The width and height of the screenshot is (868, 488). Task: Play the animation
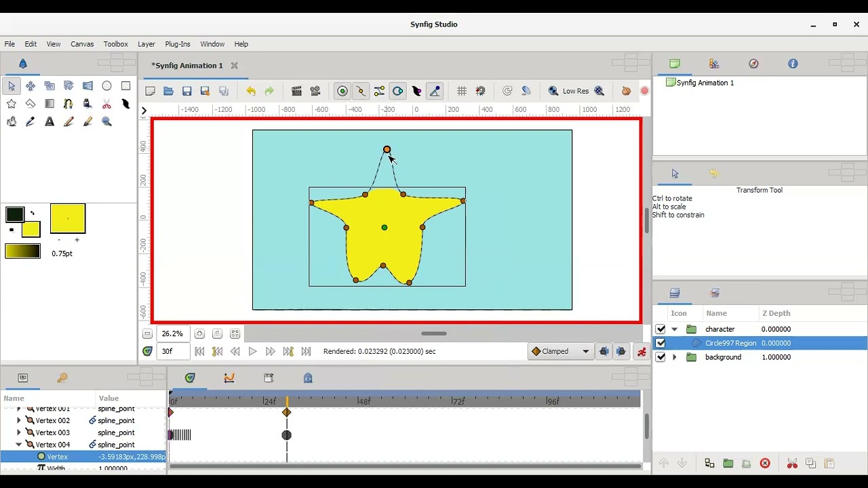[252, 351]
